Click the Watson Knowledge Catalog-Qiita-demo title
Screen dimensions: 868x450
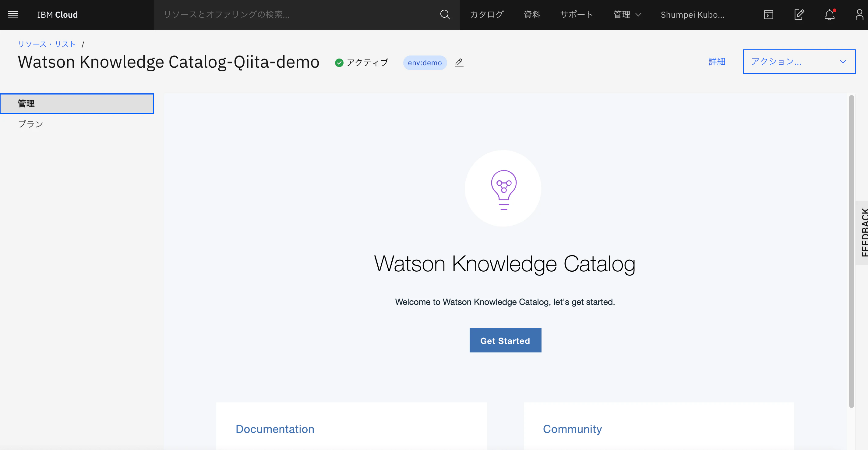pyautogui.click(x=168, y=62)
